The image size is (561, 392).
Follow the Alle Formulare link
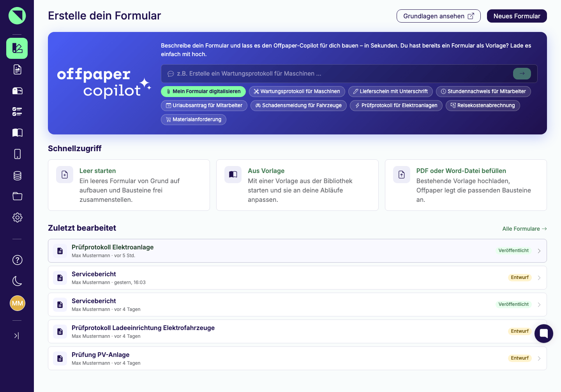coord(524,229)
